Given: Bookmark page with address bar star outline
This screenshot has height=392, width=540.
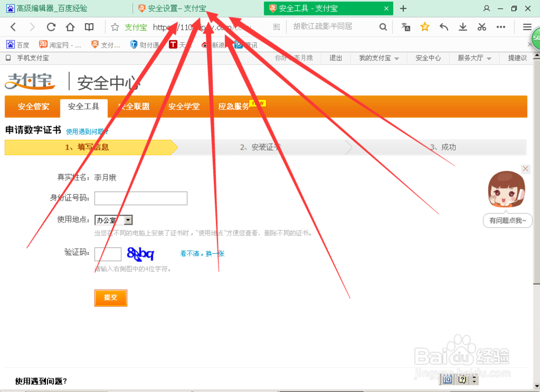Looking at the screenshot, I should pyautogui.click(x=115, y=27).
